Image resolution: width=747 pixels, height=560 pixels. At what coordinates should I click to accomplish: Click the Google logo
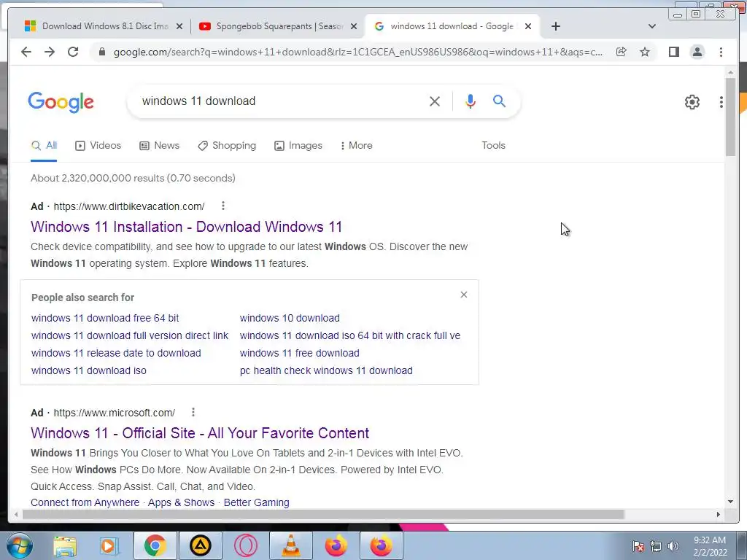coord(61,102)
